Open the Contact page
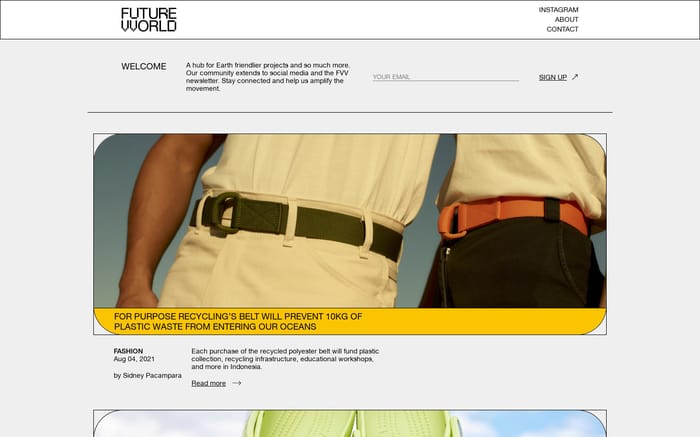700x437 pixels. point(562,29)
